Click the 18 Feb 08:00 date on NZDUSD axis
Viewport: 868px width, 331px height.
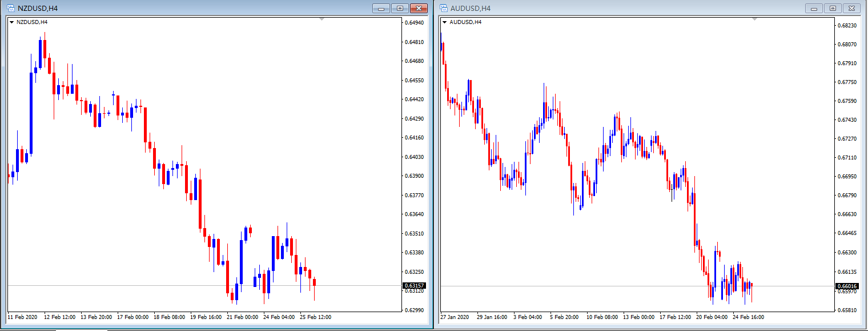(x=170, y=317)
